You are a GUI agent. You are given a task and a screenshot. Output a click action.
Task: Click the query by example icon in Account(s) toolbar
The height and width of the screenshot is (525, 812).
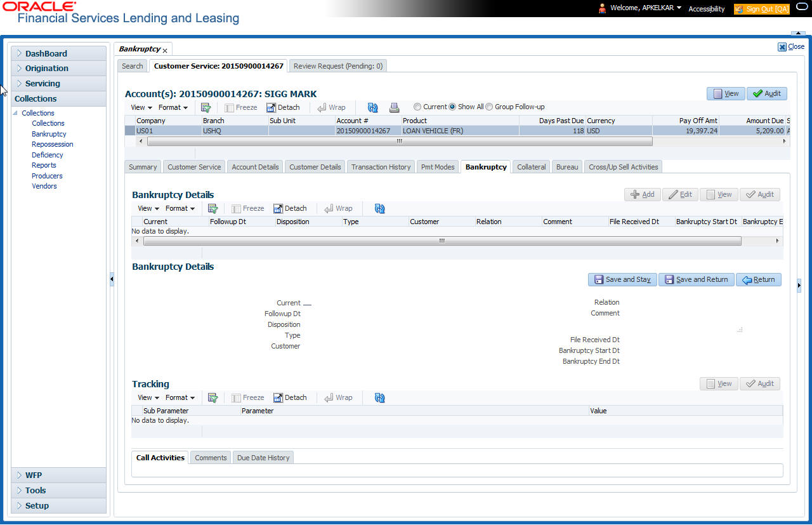coord(206,107)
